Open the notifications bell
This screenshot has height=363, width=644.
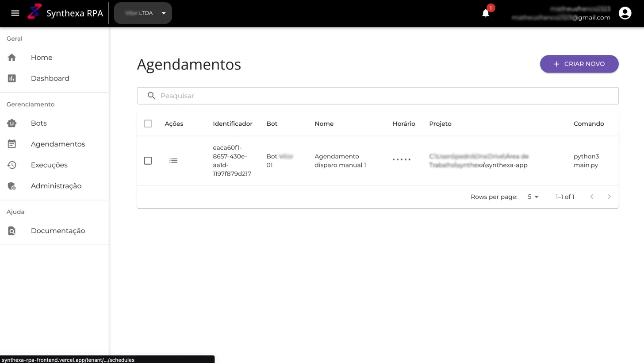486,13
